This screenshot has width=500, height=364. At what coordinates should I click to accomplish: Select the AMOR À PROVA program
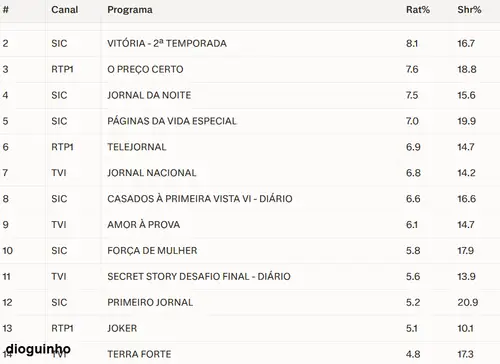tap(144, 225)
